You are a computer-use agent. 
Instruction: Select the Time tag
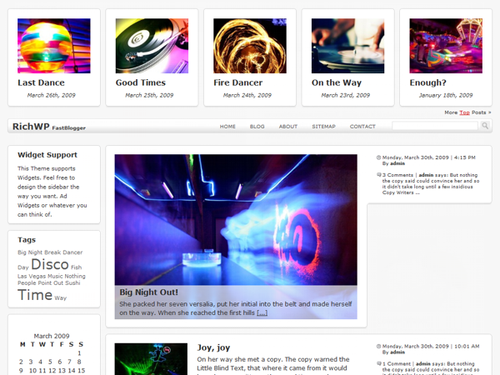coord(35,295)
